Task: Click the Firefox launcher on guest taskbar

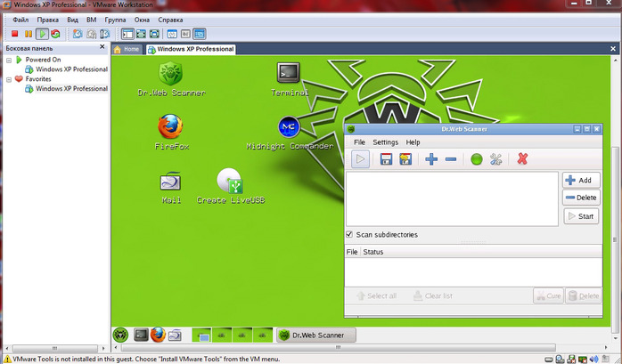Action: tap(158, 335)
